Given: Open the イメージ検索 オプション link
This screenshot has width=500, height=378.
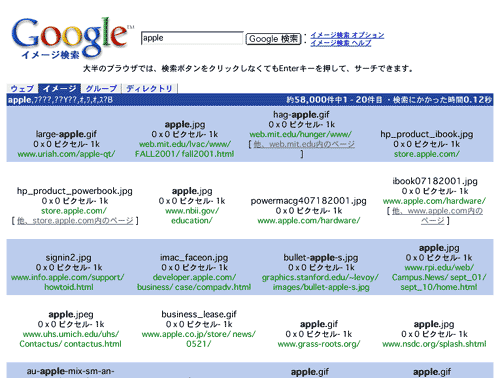Looking at the screenshot, I should 347,35.
